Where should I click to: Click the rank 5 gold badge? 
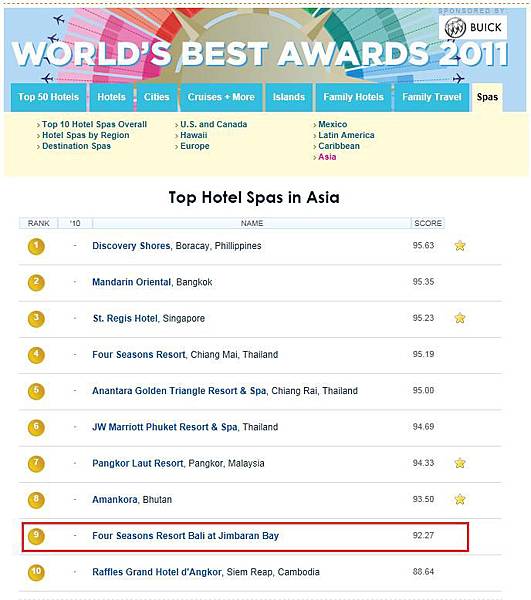36,391
